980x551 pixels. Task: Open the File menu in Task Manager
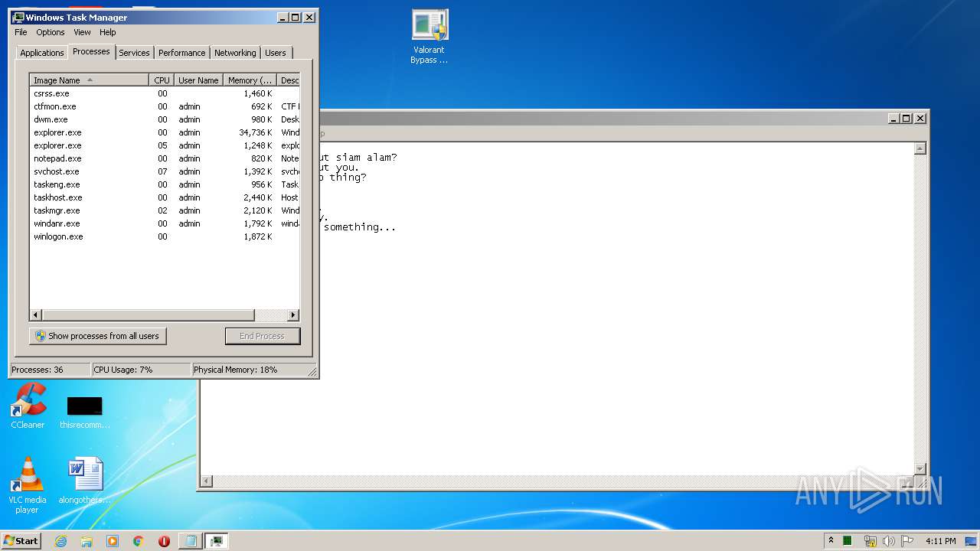pos(21,32)
